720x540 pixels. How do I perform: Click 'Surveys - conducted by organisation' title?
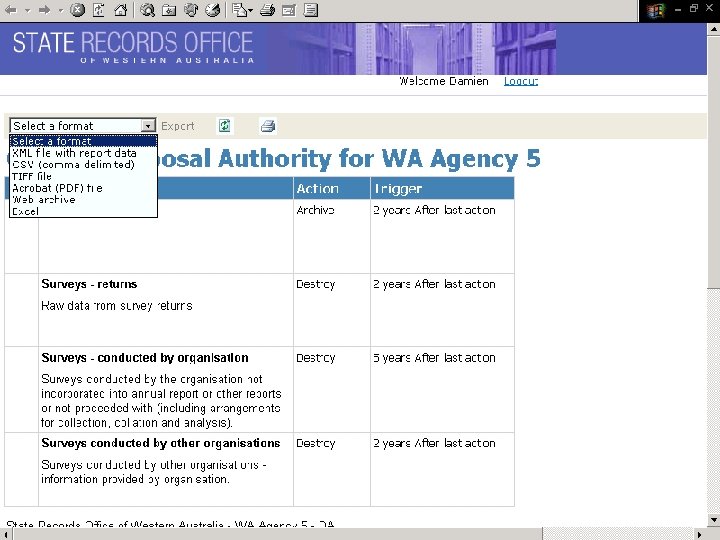[145, 358]
